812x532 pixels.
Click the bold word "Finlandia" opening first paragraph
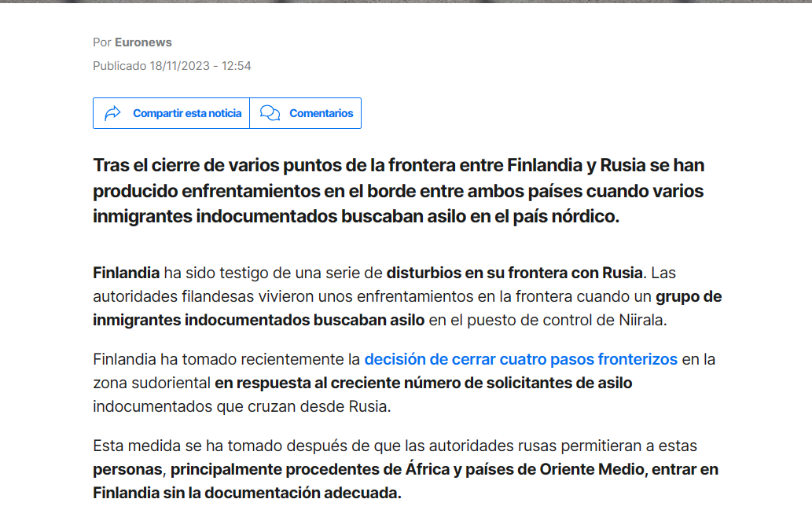tap(127, 273)
